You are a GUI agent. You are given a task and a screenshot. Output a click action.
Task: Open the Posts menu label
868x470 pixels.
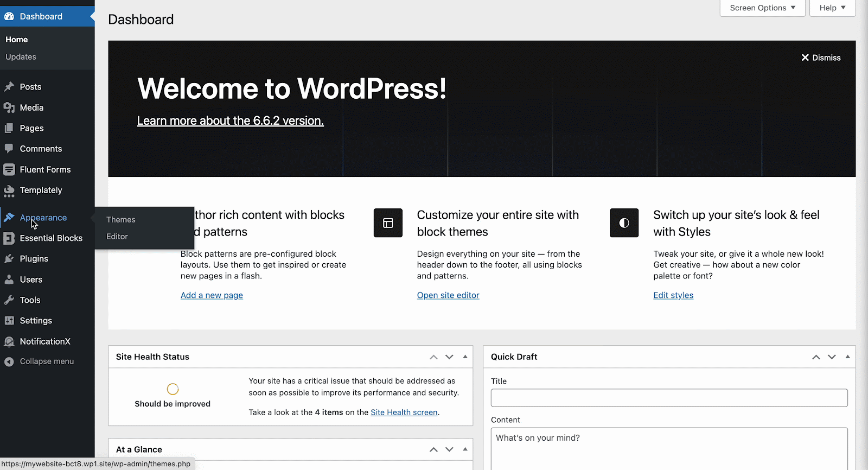click(x=30, y=87)
